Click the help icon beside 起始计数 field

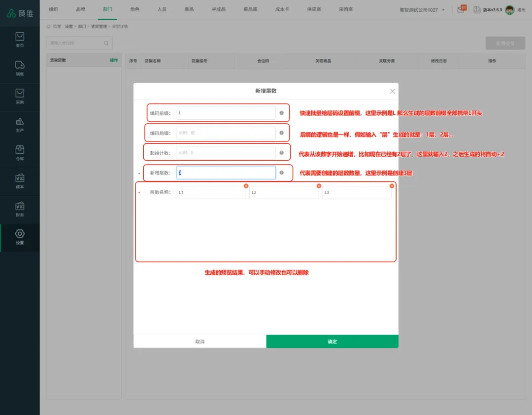pos(281,153)
